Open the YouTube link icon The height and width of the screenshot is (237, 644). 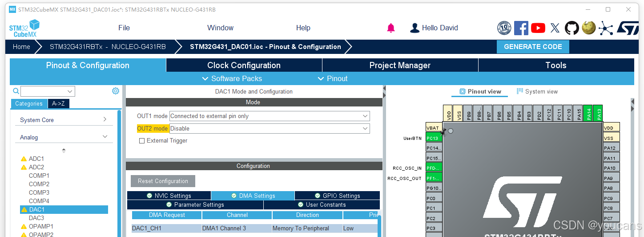point(538,28)
